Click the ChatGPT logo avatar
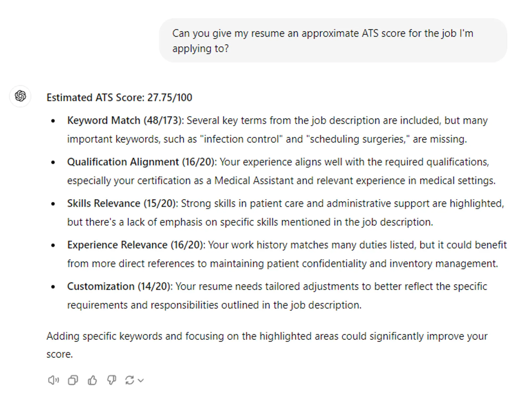Image resolution: width=532 pixels, height=406 pixels. click(x=20, y=96)
